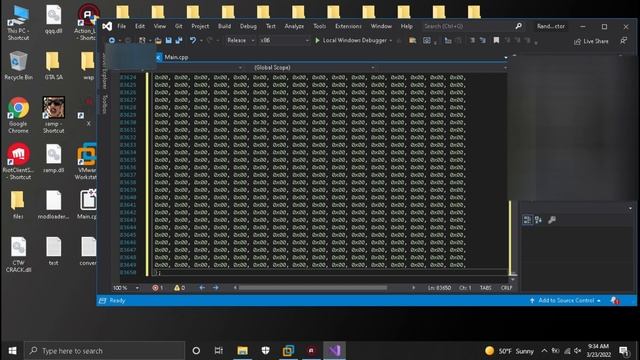Screen dimensions: 640x360
Task: Open the Project menu
Action: (200, 26)
